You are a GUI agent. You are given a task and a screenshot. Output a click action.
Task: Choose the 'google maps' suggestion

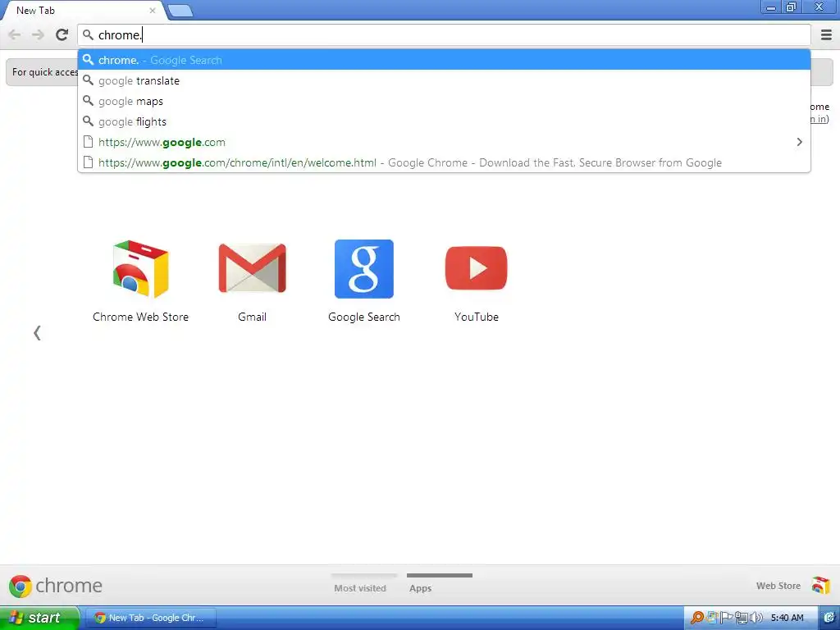tap(444, 101)
